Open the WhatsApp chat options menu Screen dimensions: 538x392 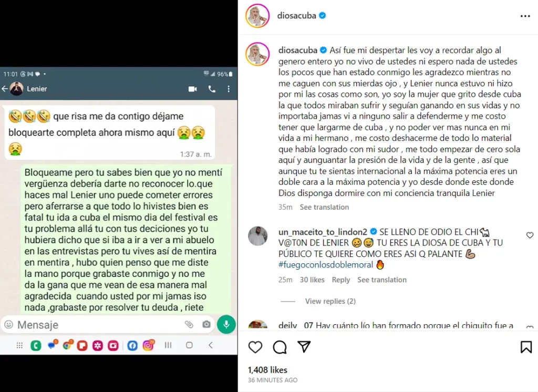229,89
